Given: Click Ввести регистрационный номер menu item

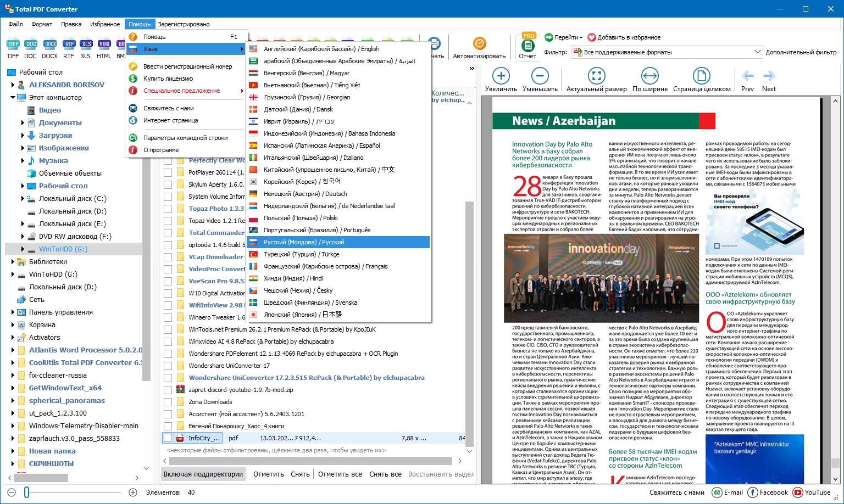Looking at the screenshot, I should (187, 66).
